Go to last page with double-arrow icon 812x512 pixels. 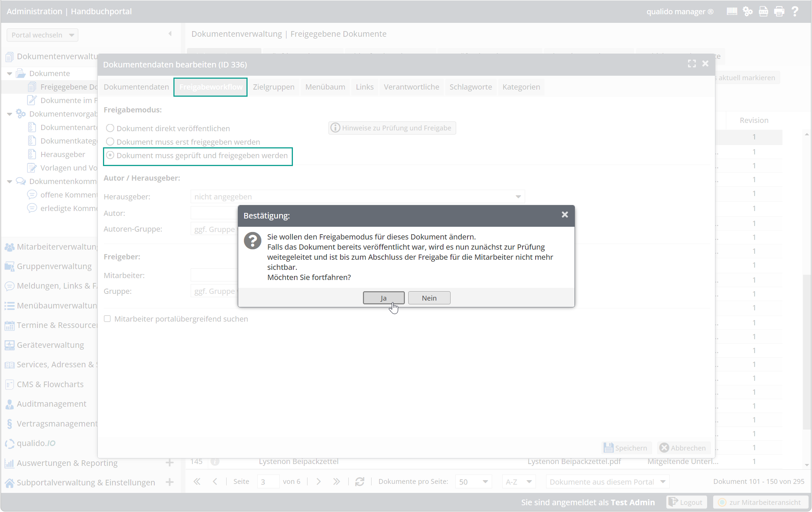tap(336, 482)
